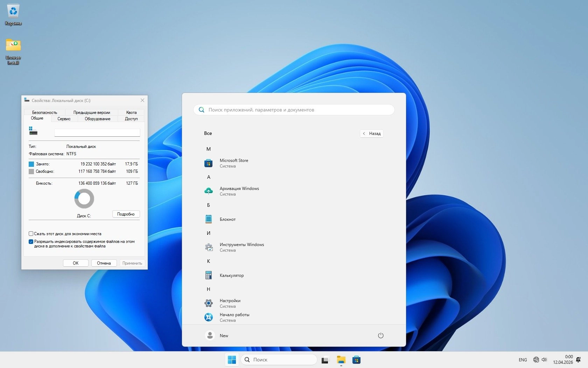
Task: Launch Калькулятор app
Action: point(231,275)
